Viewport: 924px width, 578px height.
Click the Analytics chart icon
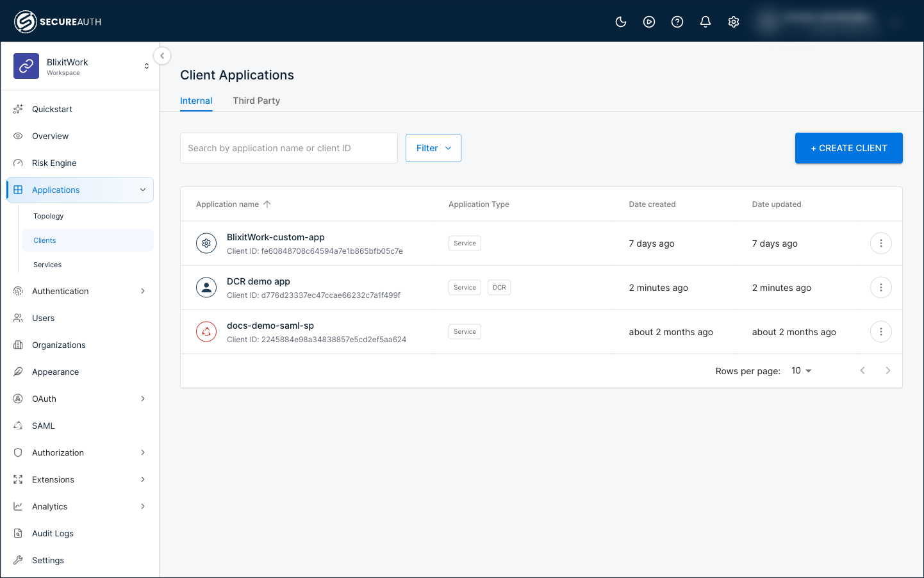pos(18,506)
